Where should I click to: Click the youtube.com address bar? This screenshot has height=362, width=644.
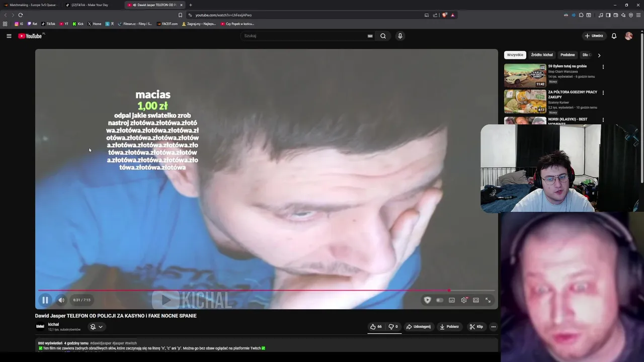point(307,15)
